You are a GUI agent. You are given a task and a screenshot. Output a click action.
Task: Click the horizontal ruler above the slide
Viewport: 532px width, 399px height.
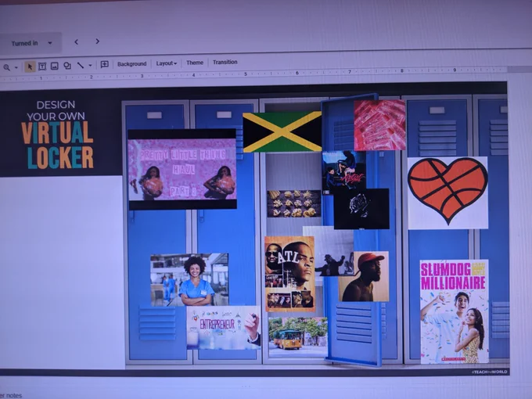253,75
